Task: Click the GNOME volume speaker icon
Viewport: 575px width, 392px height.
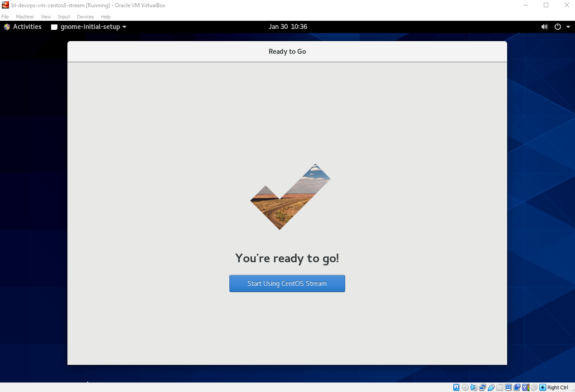Action: click(x=545, y=27)
